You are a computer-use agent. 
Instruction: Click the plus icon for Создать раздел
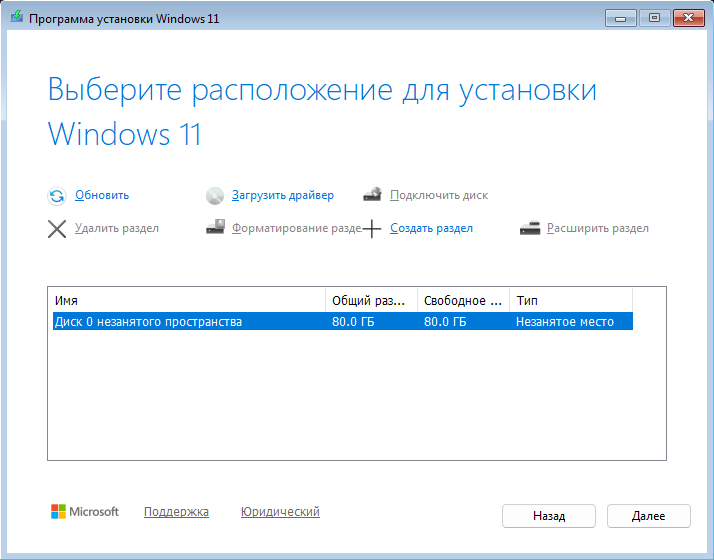pos(372,229)
